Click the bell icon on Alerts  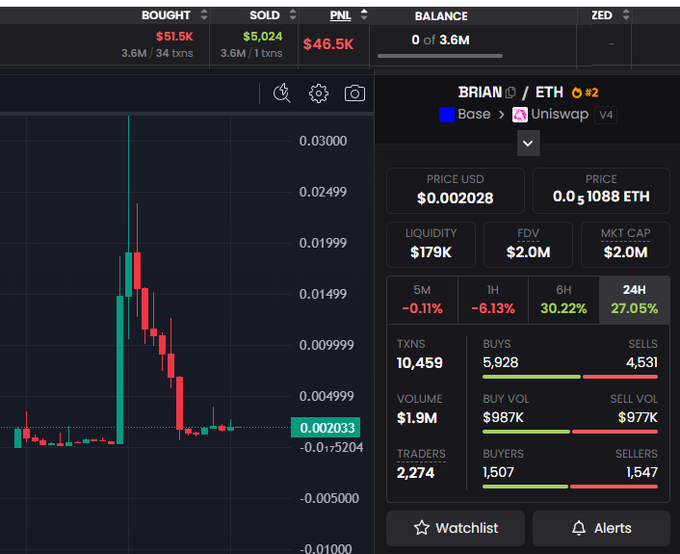tap(579, 528)
